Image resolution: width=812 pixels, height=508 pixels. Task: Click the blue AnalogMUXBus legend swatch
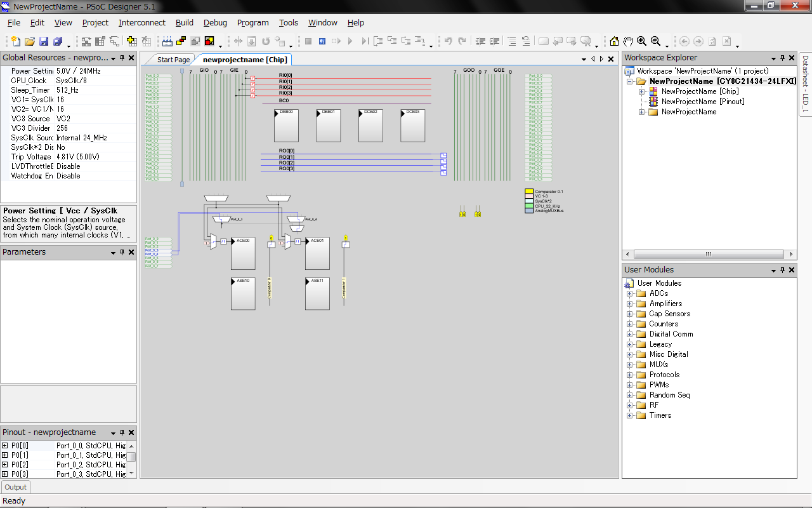click(x=529, y=210)
